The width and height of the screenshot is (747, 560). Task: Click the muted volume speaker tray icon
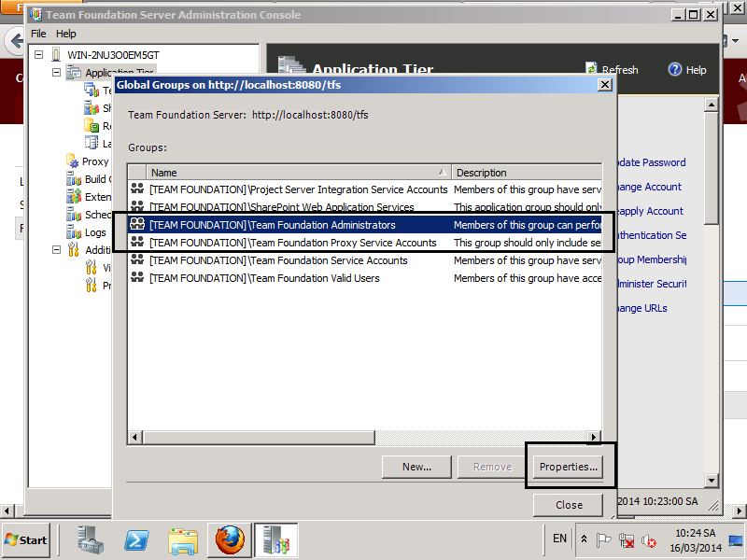click(648, 540)
